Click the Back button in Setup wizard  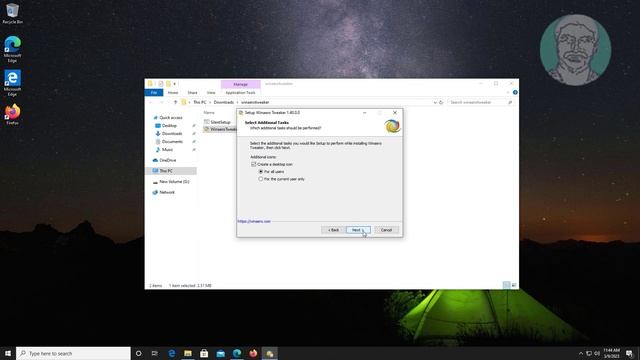point(333,230)
